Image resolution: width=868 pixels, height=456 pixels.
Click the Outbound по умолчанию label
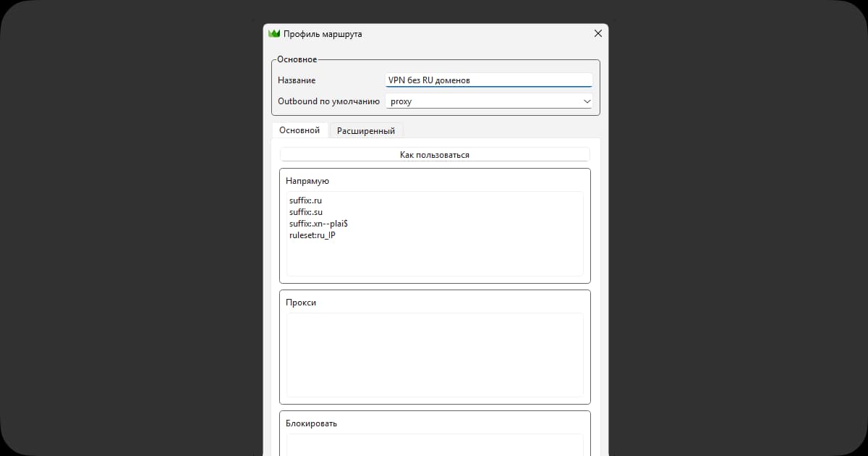328,101
